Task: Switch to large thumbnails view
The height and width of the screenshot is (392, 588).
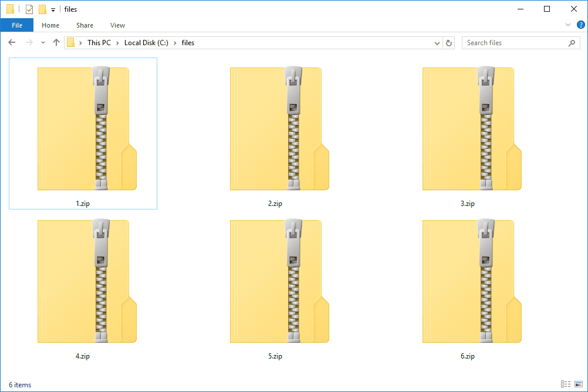Action: 577,385
